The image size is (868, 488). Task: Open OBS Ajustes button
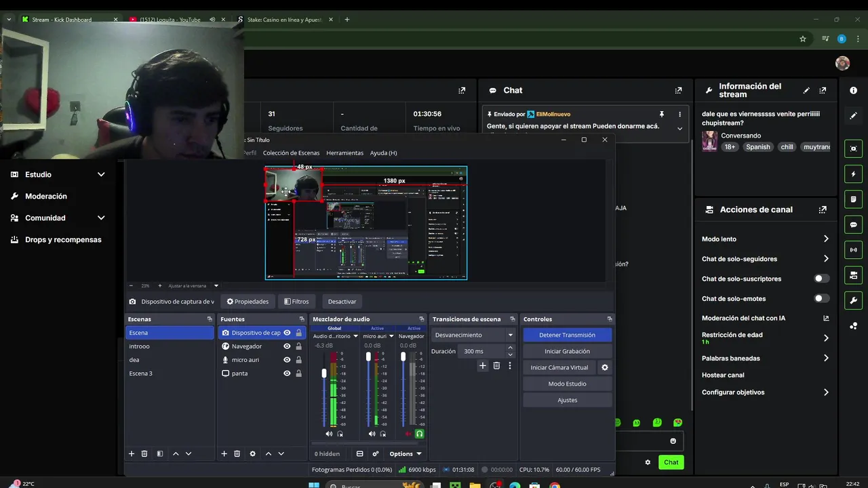[x=567, y=400]
